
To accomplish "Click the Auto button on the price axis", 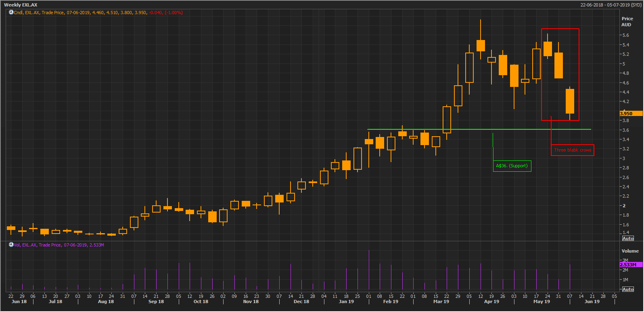I will [x=628, y=238].
